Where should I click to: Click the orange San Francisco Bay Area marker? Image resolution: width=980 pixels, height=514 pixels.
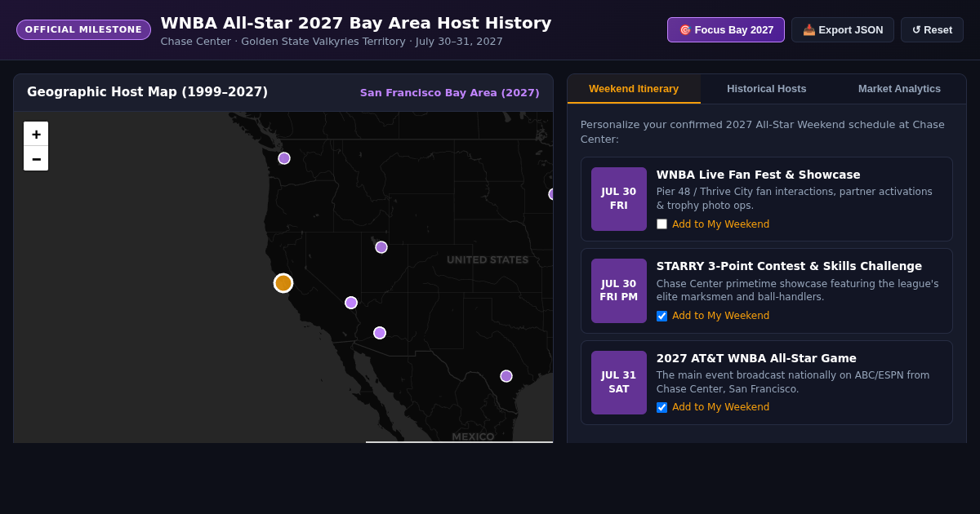tap(283, 283)
